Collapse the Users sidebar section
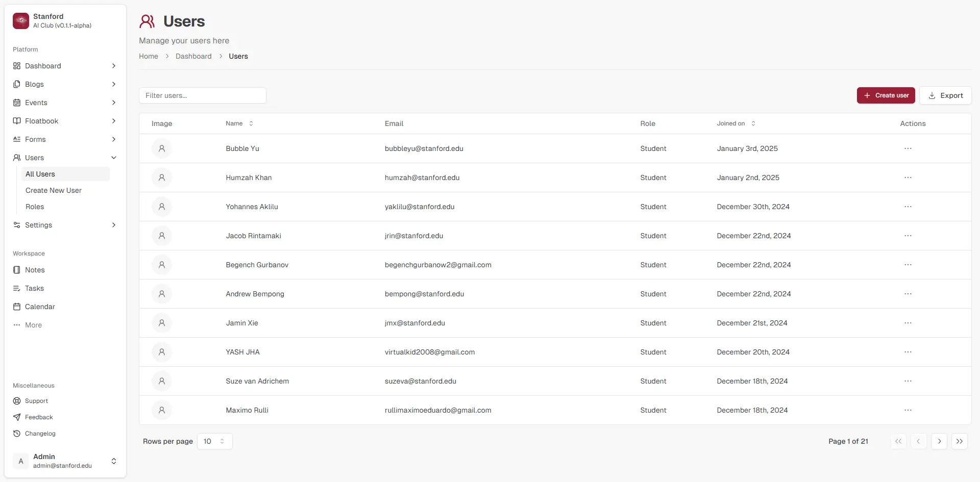 [x=114, y=158]
